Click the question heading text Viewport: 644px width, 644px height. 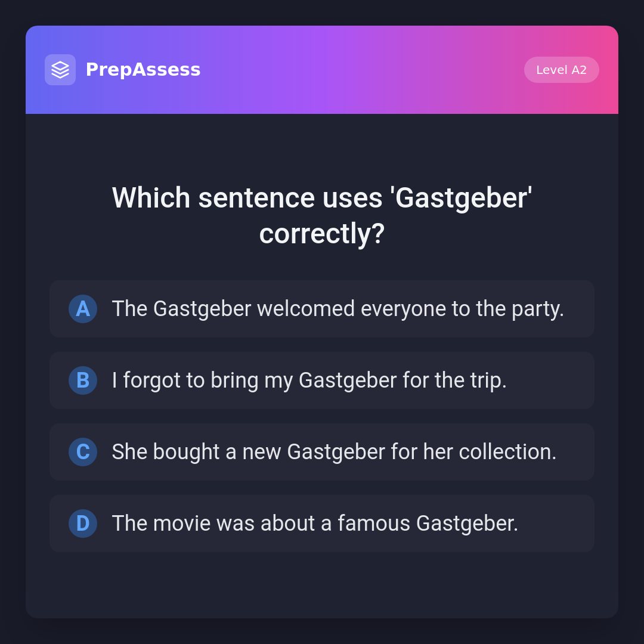[x=322, y=215]
